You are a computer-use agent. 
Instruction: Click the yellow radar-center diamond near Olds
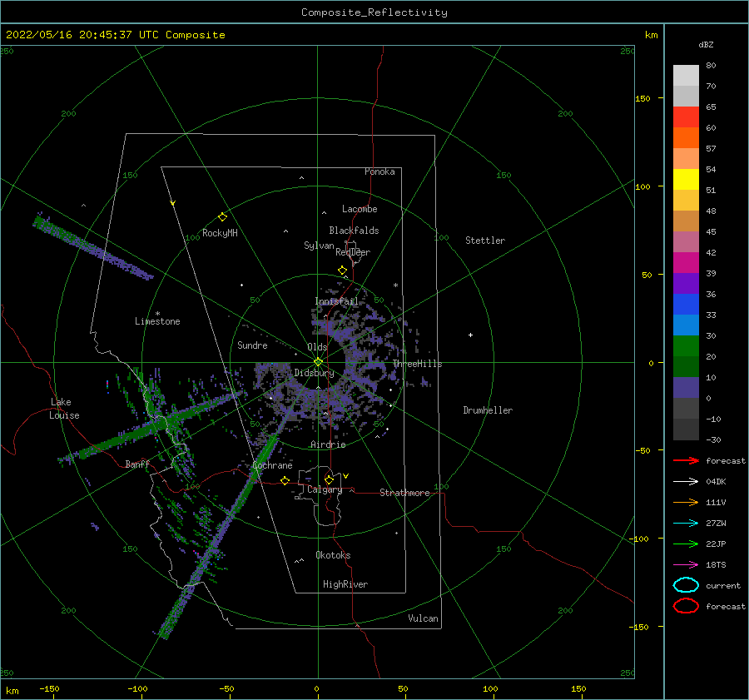[x=318, y=362]
